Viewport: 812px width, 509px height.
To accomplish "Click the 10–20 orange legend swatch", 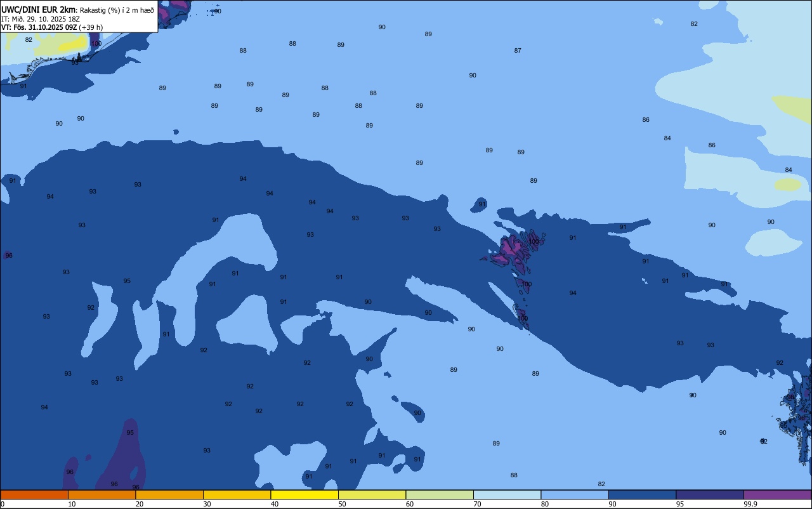I will (101, 494).
